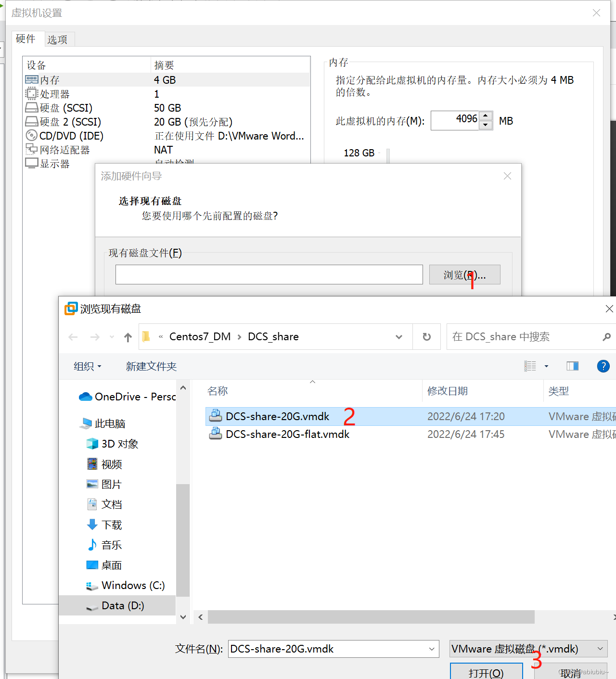Select the CD/DVD (IDE) drive icon

click(x=32, y=136)
